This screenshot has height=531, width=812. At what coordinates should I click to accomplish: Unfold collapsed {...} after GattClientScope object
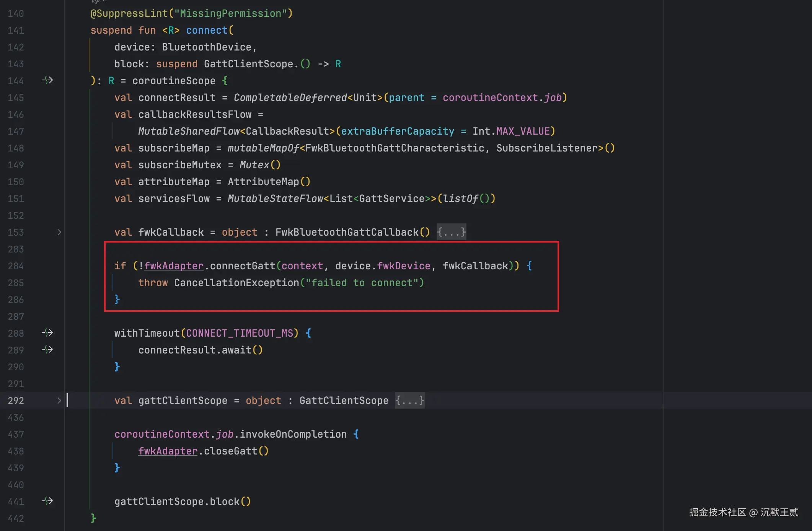(409, 401)
